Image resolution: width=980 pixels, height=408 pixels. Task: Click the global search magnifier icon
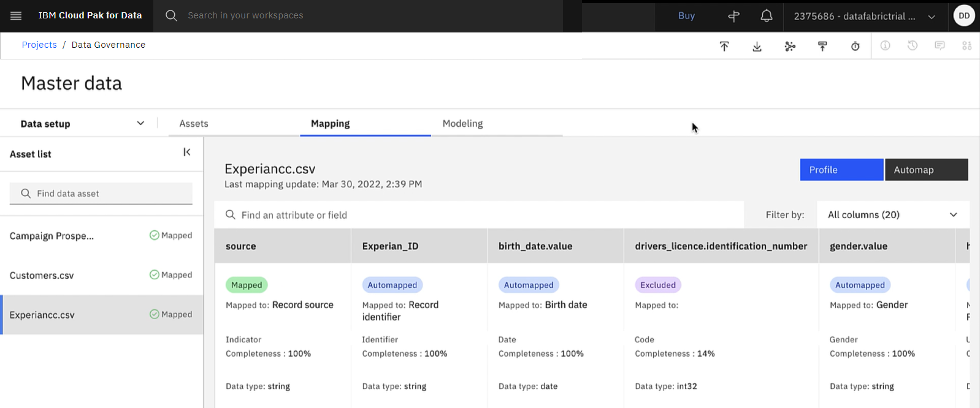pyautogui.click(x=171, y=16)
